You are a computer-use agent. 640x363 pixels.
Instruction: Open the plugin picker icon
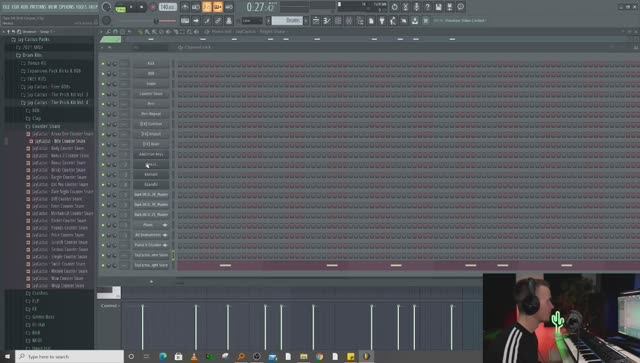[382, 20]
